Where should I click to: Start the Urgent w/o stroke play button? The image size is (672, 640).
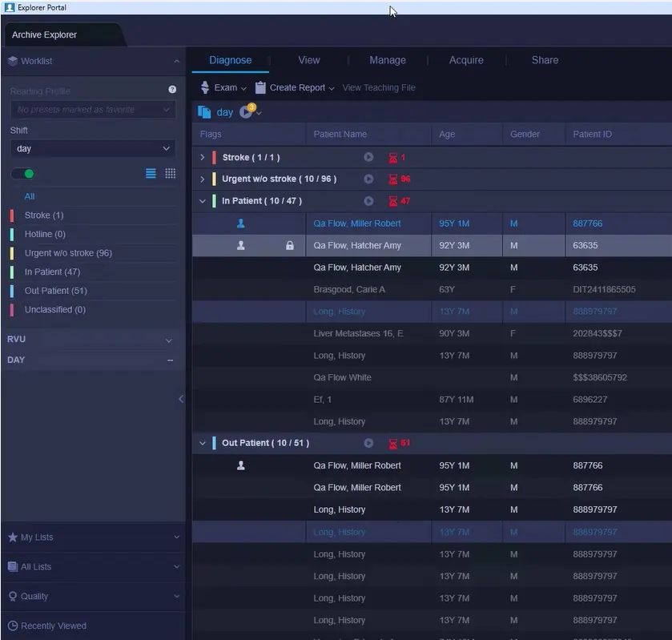point(368,179)
